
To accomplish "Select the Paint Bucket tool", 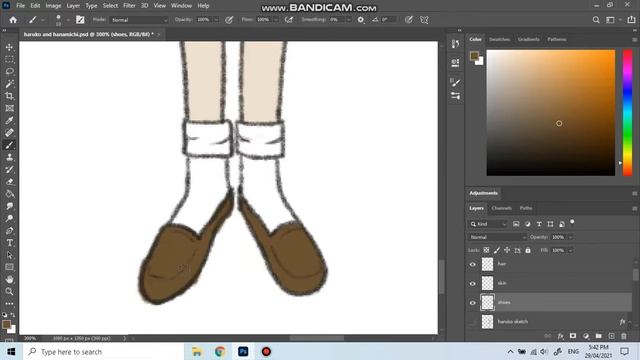I will 9,194.
